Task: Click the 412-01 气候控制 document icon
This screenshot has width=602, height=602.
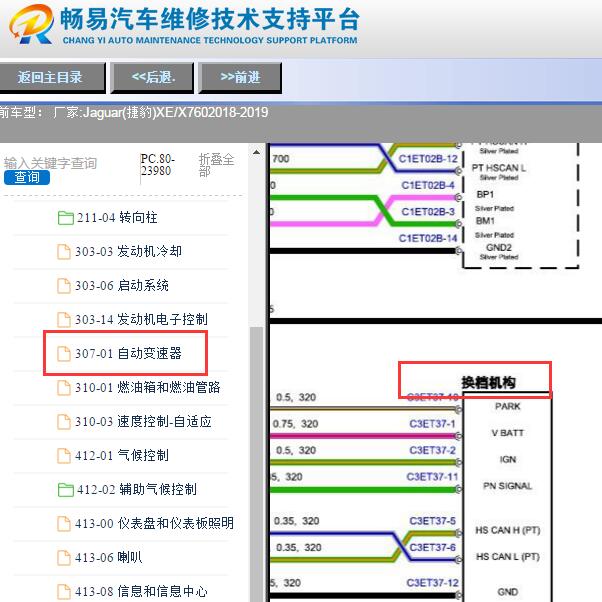Action: click(x=64, y=456)
